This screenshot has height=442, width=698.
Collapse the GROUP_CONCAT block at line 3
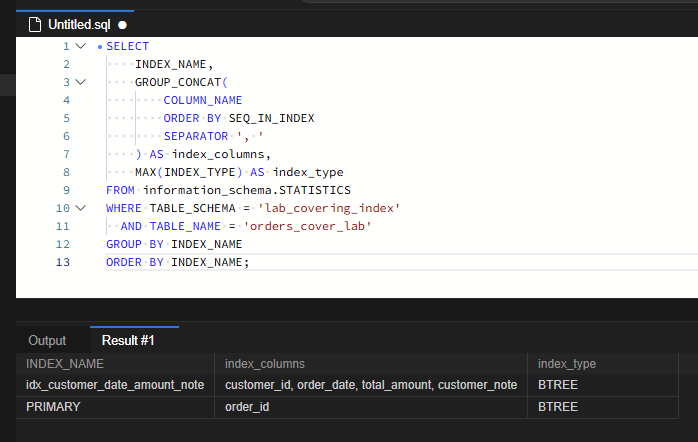(81, 82)
